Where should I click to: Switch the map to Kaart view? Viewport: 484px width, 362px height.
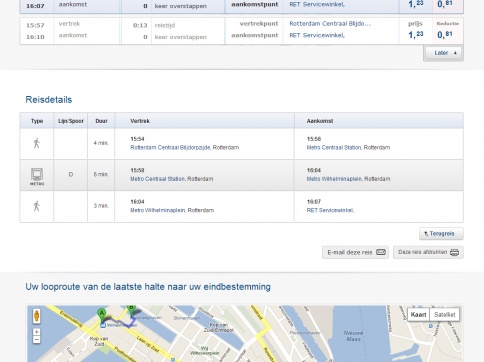coord(418,315)
